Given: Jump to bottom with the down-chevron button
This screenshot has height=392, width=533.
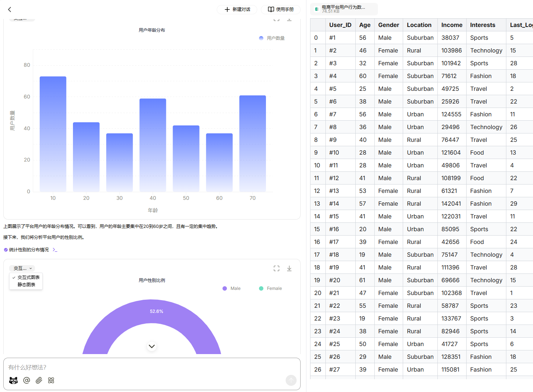Looking at the screenshot, I should [152, 346].
